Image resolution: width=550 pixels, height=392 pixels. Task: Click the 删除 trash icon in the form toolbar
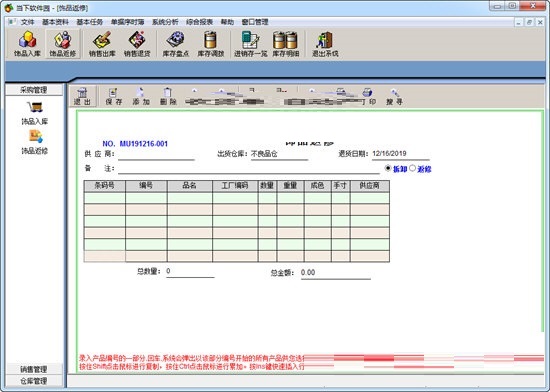coord(168,96)
